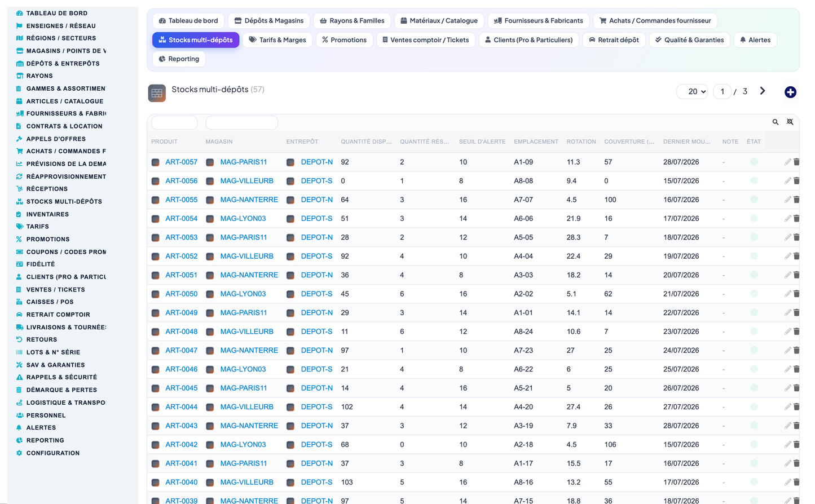
Task: Click the delete trash icon for ART-0056
Action: [796, 181]
